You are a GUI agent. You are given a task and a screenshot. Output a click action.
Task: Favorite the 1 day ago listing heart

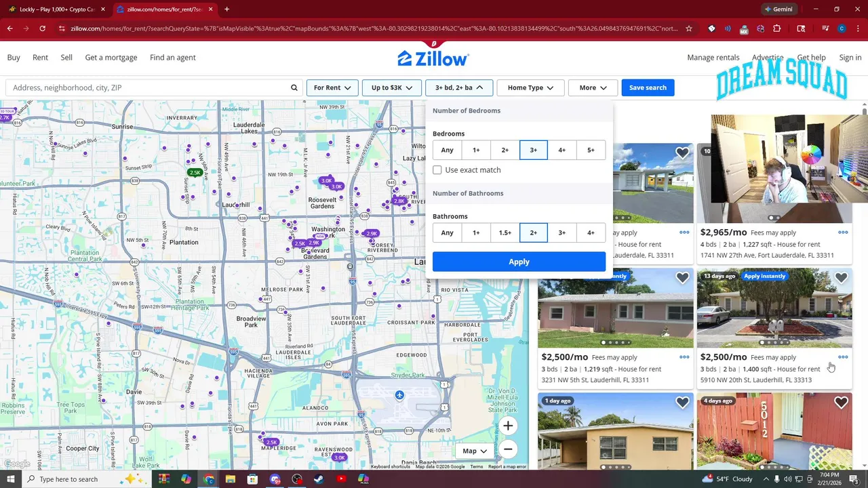pos(682,403)
